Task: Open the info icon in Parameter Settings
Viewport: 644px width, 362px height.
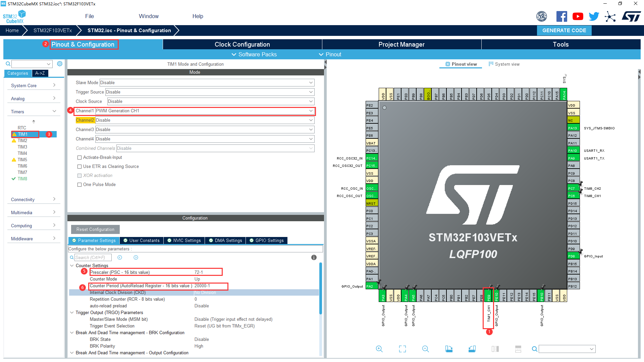Action: 314,257
